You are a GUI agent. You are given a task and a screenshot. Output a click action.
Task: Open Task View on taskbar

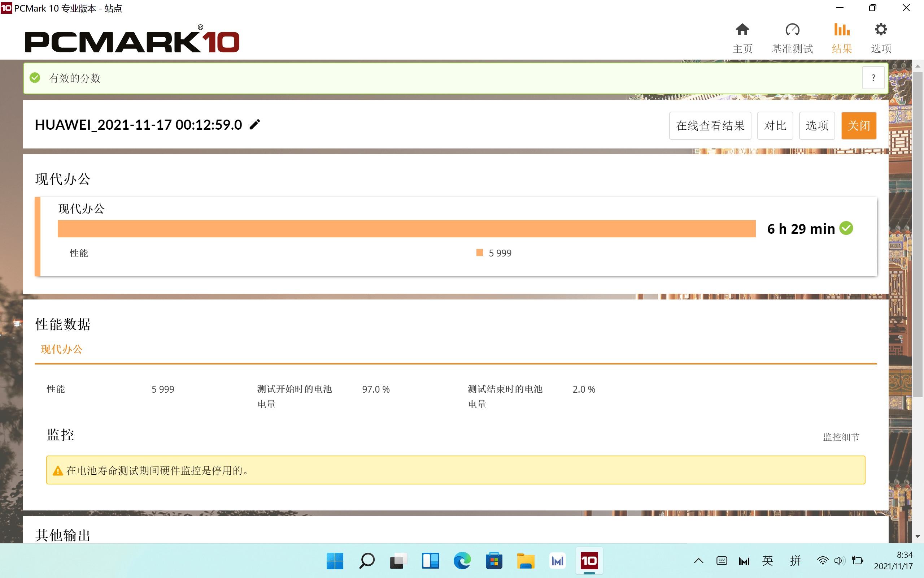pos(398,561)
